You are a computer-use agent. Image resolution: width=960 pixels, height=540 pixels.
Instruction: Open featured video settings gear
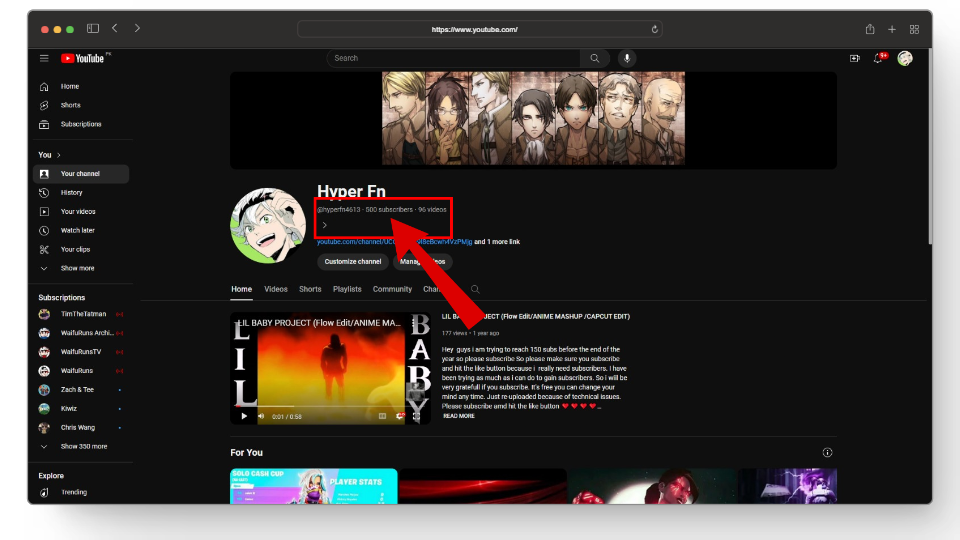pyautogui.click(x=400, y=416)
